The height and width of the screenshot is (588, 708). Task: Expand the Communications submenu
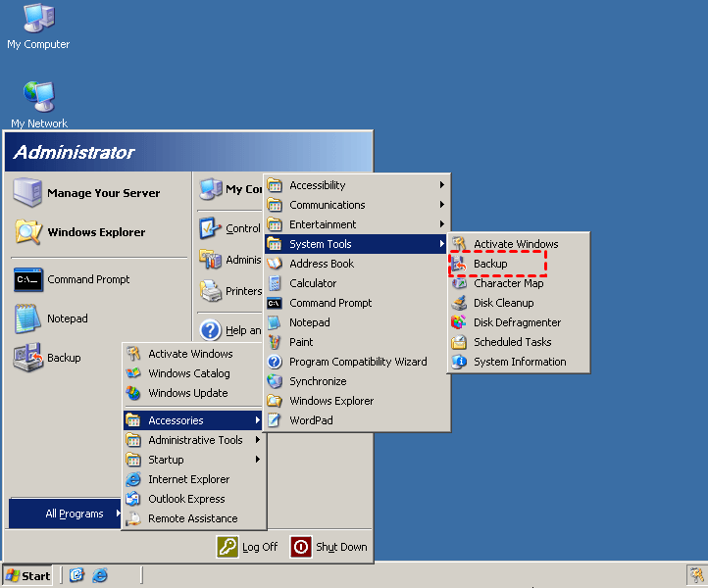[327, 205]
